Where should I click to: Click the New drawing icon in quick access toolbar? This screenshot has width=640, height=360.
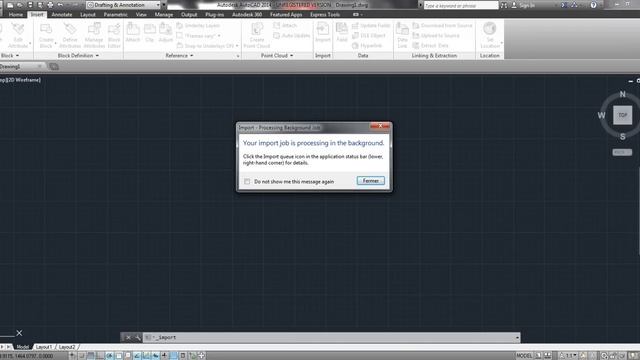click(x=10, y=5)
